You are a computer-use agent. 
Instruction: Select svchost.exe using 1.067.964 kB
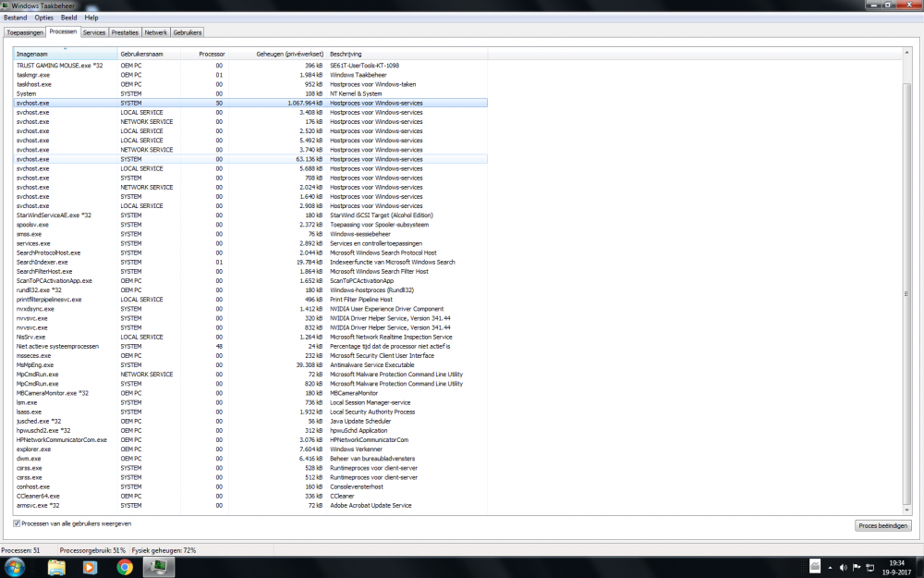click(x=250, y=103)
